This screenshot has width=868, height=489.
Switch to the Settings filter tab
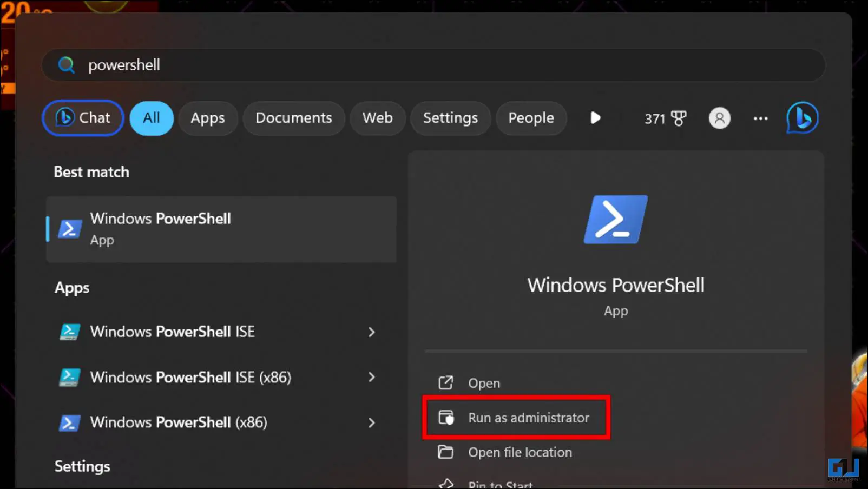point(451,118)
